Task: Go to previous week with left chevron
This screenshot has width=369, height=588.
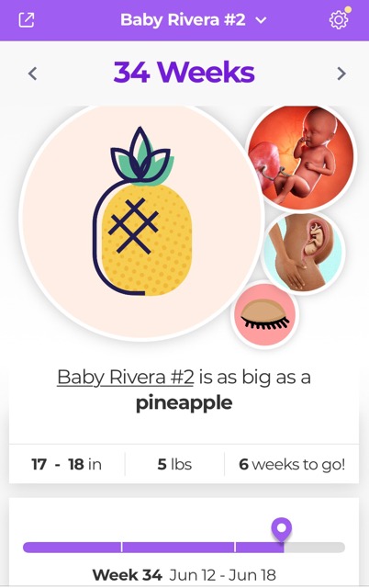Action: [33, 73]
